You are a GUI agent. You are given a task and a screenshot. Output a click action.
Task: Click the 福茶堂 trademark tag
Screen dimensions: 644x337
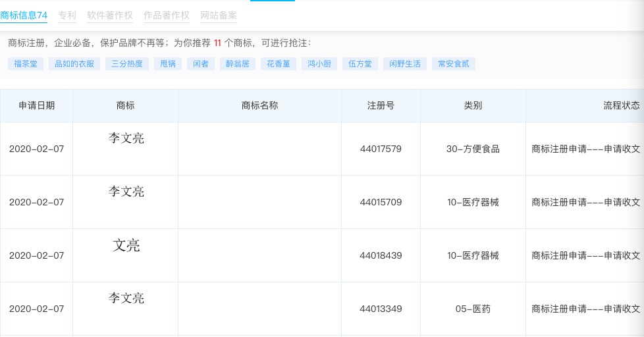click(x=26, y=64)
